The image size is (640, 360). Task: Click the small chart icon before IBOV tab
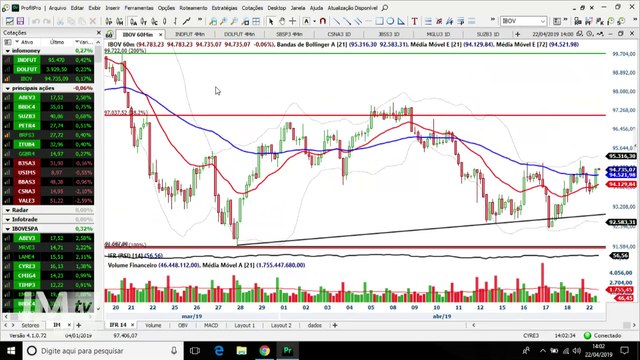109,34
